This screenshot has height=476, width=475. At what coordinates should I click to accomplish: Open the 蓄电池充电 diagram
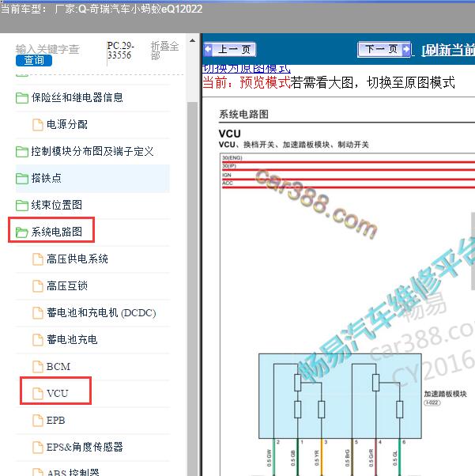click(x=72, y=339)
